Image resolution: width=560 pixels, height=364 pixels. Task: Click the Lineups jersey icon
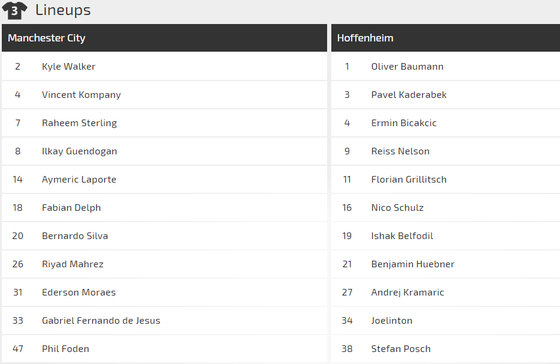pyautogui.click(x=14, y=10)
